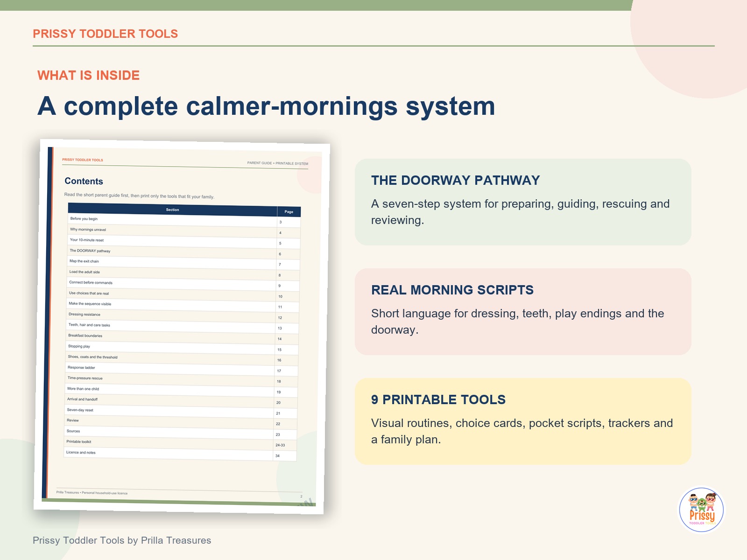Select 'Sources' contents row

point(180,433)
